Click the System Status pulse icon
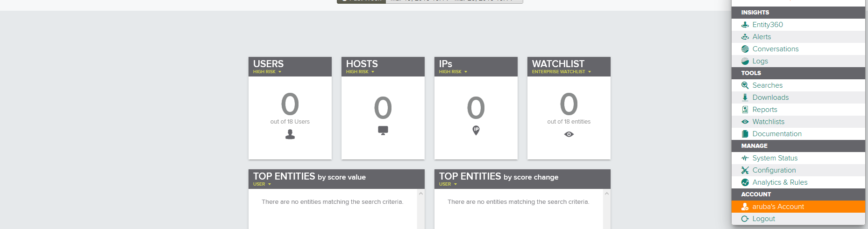Viewport: 868px width, 229px height. (745, 158)
